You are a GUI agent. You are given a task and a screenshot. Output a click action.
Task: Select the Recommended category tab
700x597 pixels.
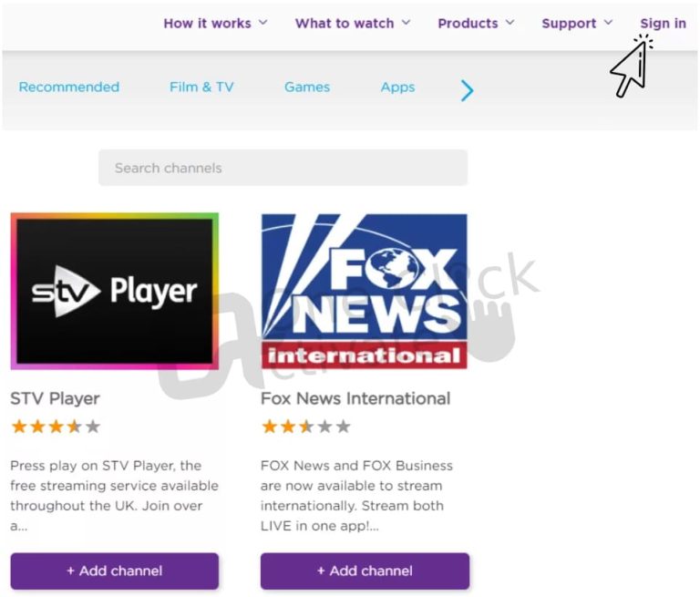click(x=69, y=87)
